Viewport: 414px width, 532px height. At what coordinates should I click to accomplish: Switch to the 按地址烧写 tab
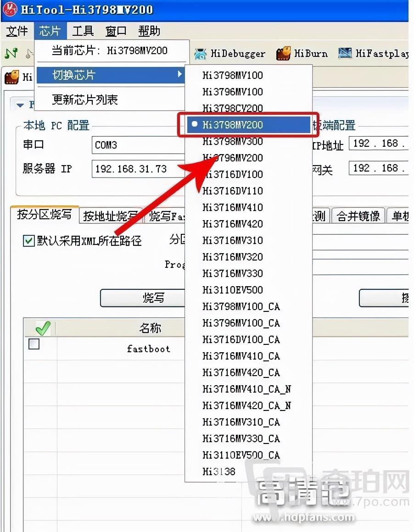[110, 216]
